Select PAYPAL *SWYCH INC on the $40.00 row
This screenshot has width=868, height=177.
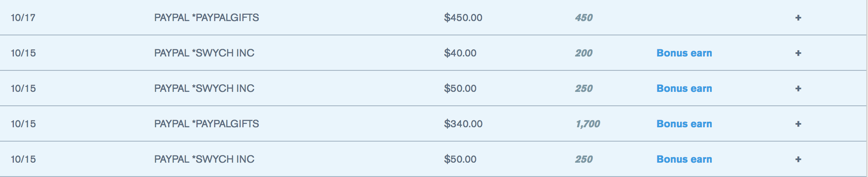(x=204, y=53)
